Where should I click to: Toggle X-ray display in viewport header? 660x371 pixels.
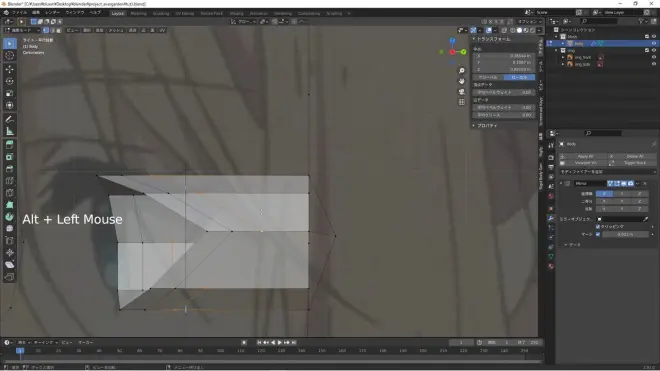coord(504,30)
